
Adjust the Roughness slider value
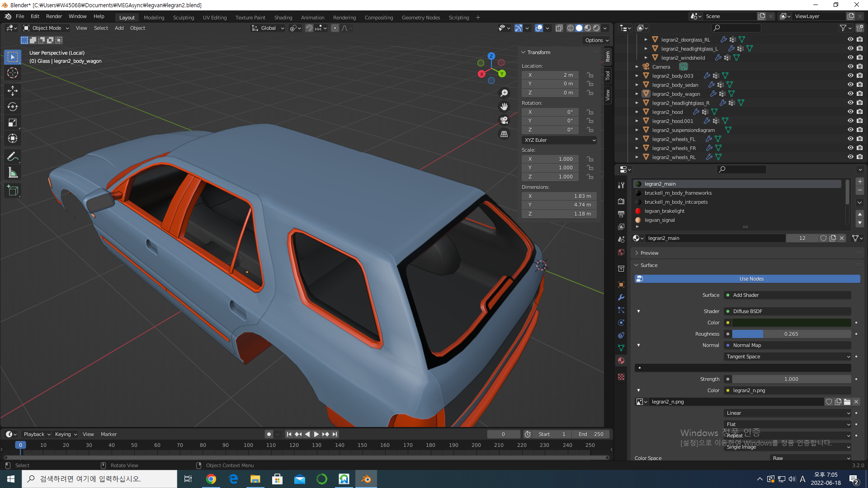tap(791, 334)
